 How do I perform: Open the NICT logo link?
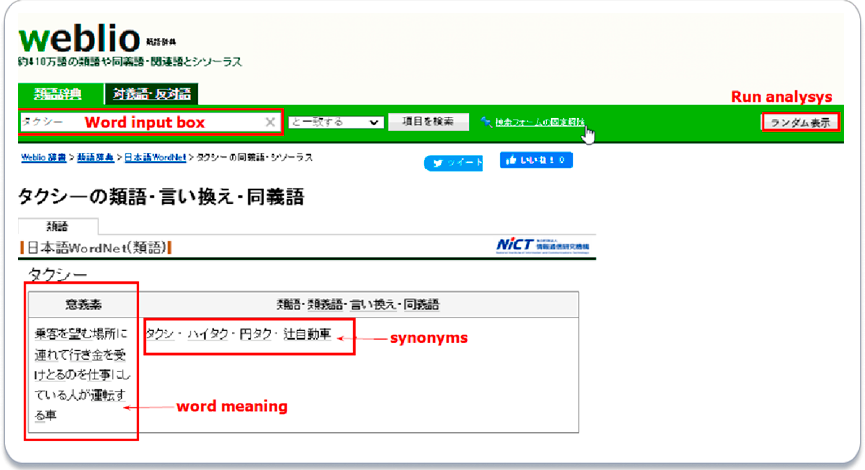(542, 245)
